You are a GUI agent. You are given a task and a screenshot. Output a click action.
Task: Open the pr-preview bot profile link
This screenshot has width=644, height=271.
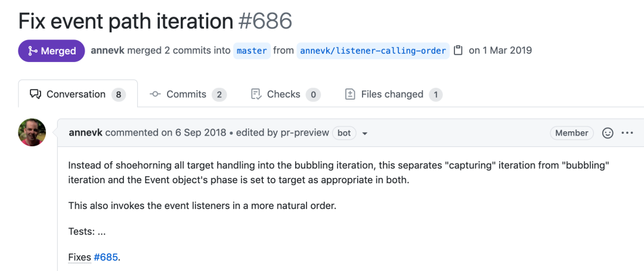click(x=305, y=133)
